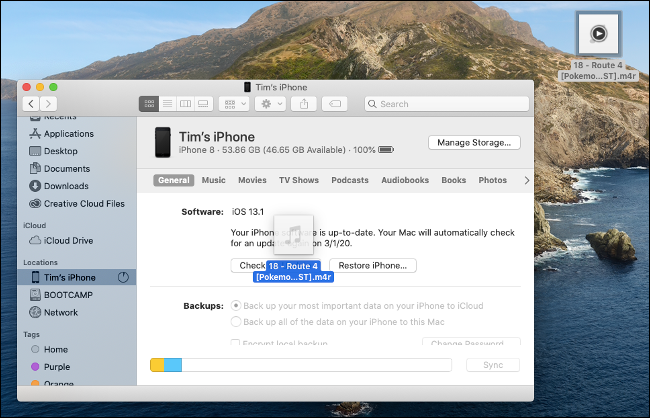The image size is (650, 418).
Task: Select back up to iCloud option
Action: (236, 305)
